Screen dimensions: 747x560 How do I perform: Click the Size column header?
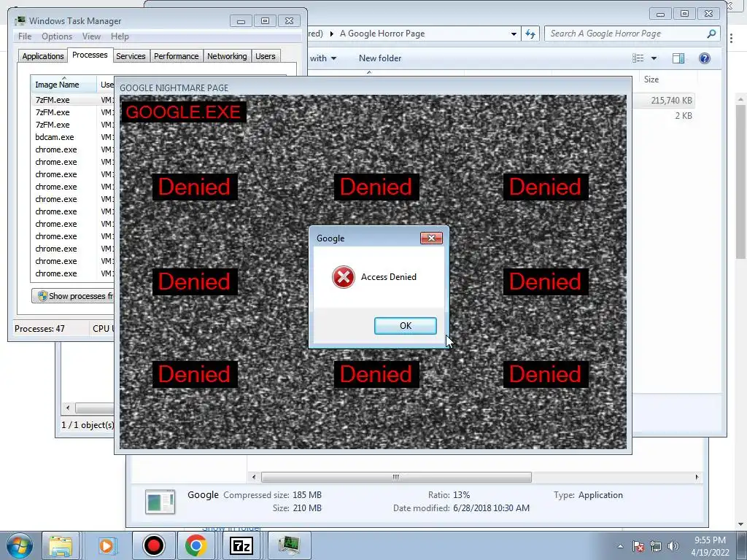click(x=651, y=79)
